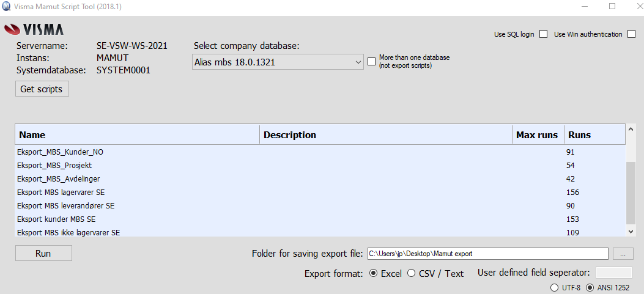Enable the Use SQL login checkbox

543,34
